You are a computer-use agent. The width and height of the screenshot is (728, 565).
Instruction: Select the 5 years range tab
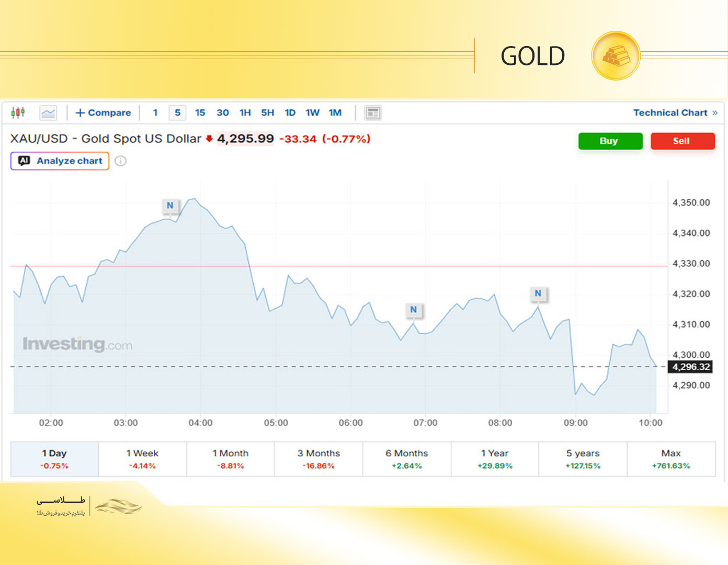(x=583, y=459)
